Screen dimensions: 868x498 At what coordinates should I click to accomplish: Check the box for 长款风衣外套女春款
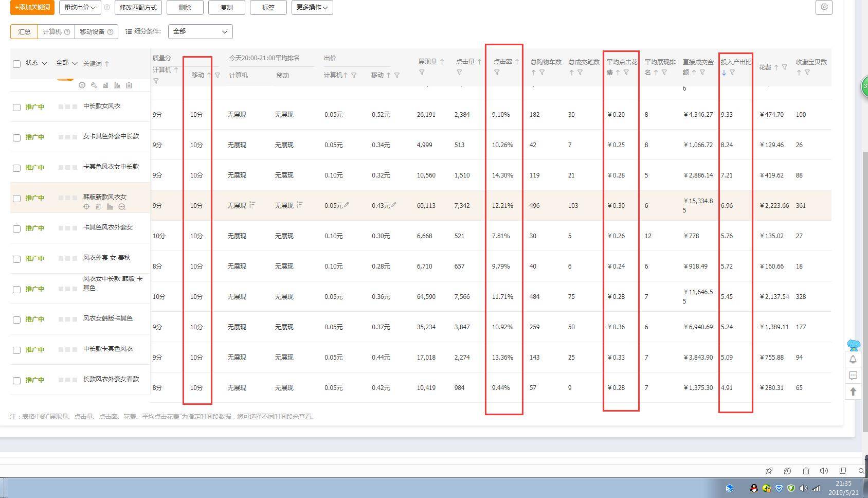coord(16,380)
